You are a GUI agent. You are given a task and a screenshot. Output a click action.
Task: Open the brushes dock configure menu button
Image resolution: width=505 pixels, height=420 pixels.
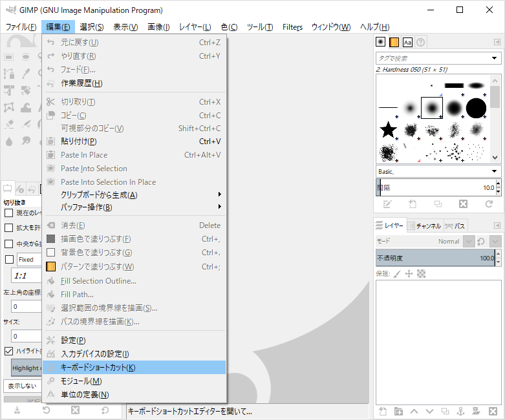coord(497,42)
